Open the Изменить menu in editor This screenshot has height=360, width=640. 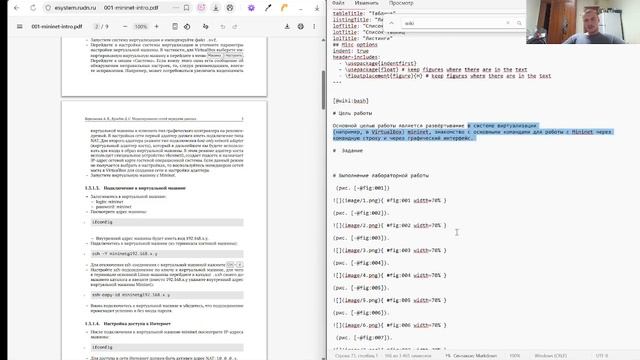(366, 3)
